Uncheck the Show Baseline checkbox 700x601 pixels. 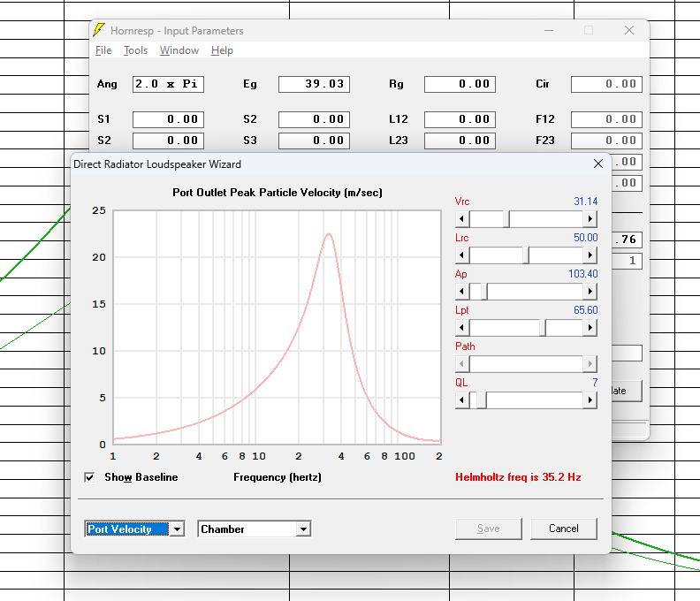(x=89, y=477)
